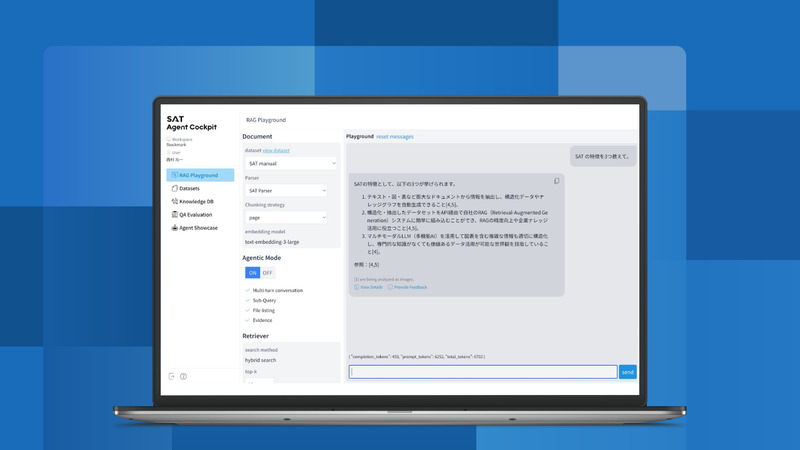
Task: Open the dataset dropdown showing SAT manual
Action: (x=291, y=163)
